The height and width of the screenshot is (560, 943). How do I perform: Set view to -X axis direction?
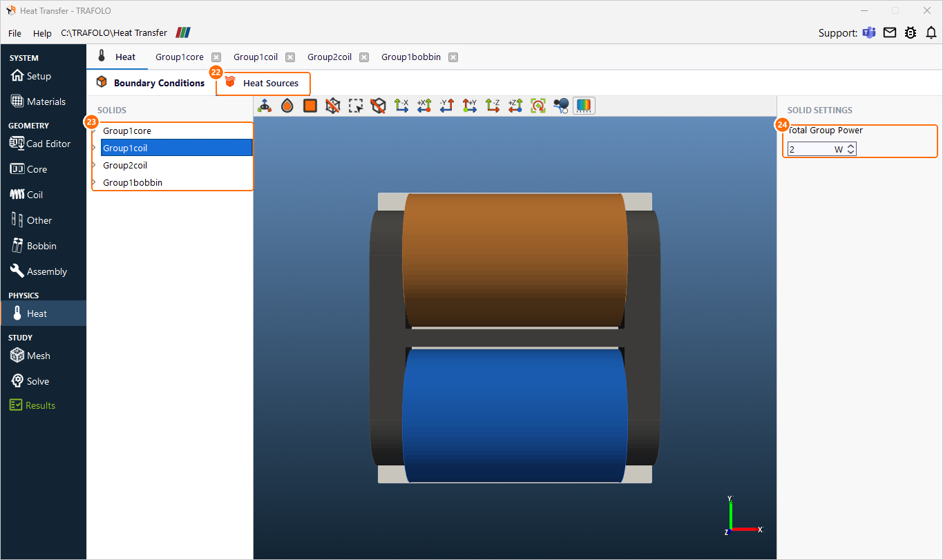pos(401,106)
